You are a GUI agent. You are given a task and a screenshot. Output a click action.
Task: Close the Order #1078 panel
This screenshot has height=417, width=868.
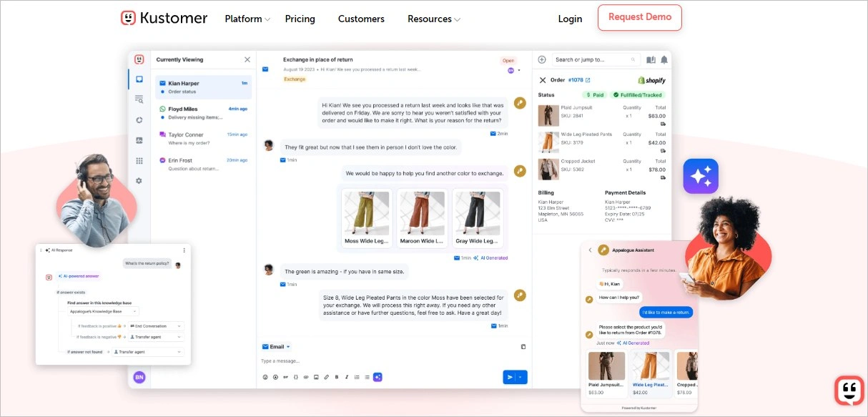click(543, 80)
